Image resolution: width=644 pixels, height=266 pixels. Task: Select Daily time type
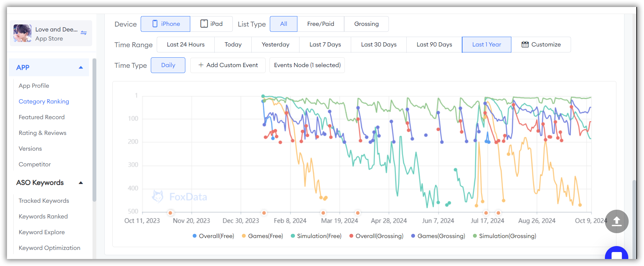pos(168,65)
